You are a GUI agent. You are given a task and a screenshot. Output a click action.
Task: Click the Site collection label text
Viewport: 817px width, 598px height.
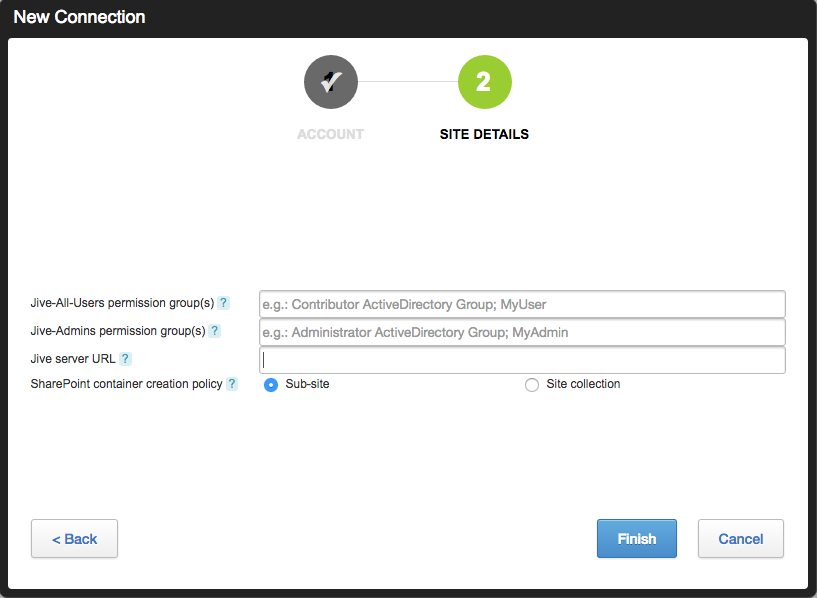583,384
